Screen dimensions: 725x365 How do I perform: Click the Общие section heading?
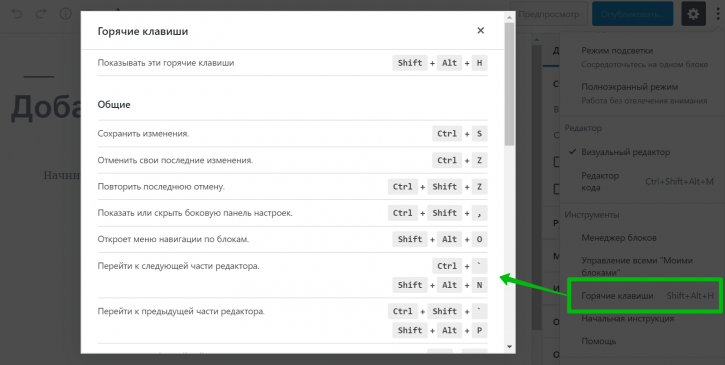tap(114, 105)
